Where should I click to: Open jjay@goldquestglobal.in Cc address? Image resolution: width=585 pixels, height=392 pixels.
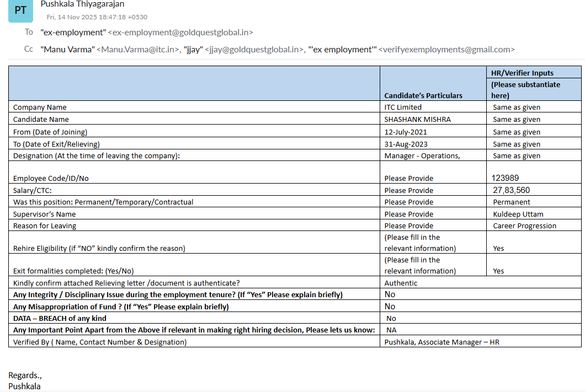(x=254, y=50)
